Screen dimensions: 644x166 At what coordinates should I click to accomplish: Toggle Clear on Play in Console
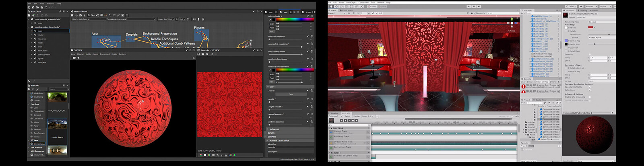(x=542, y=82)
